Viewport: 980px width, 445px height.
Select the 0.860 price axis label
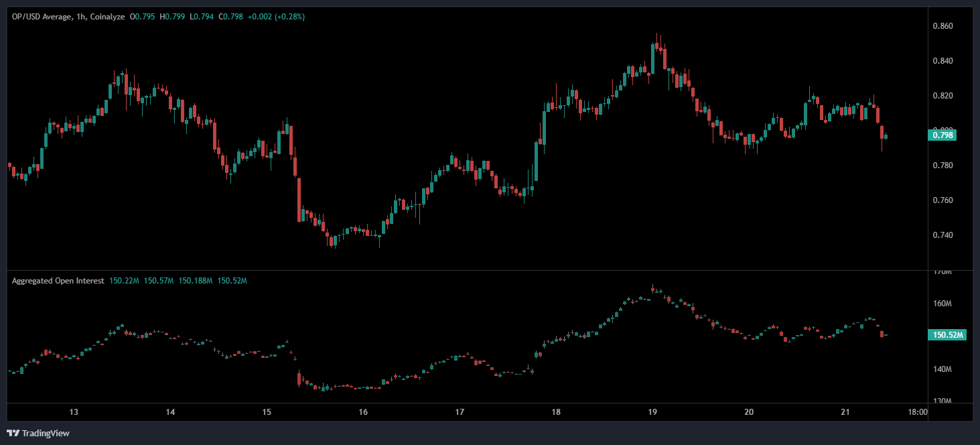pos(942,26)
